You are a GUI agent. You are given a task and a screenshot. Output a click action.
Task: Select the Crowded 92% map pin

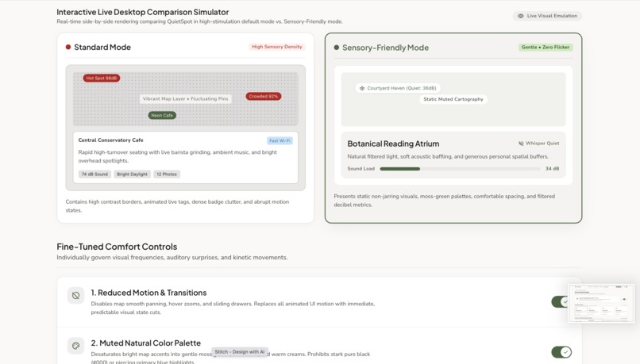tap(264, 96)
